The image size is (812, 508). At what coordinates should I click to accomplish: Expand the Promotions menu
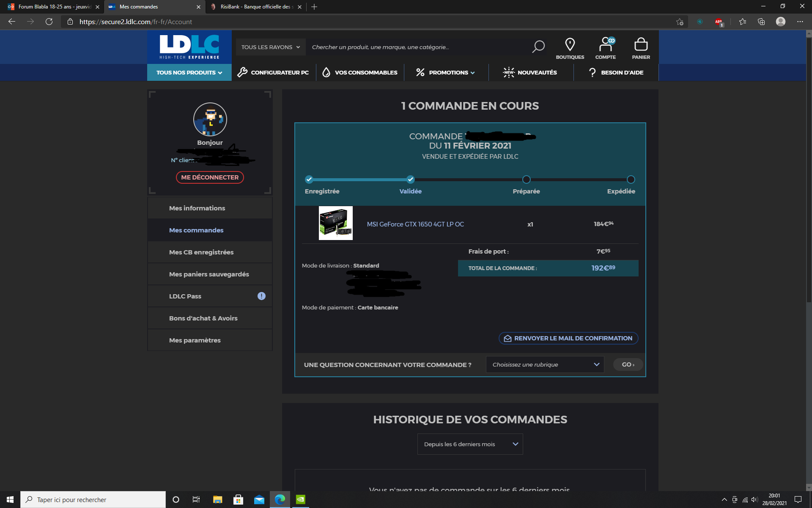tap(445, 72)
